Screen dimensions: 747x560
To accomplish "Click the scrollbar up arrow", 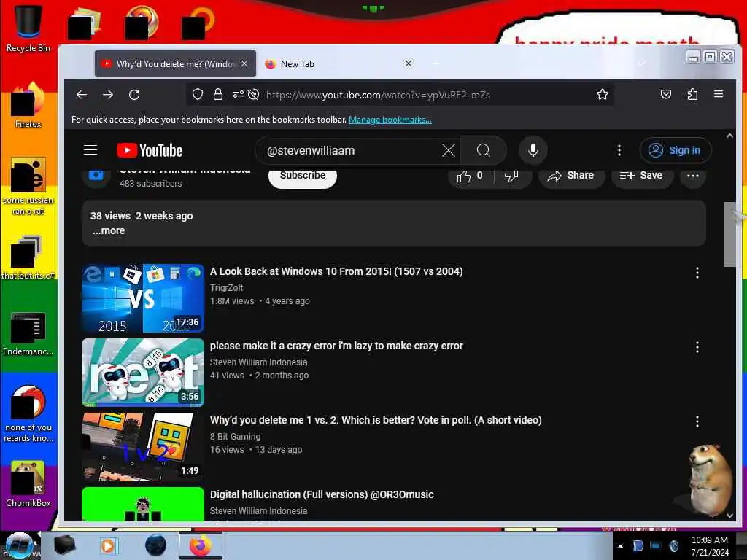I will pos(729,136).
